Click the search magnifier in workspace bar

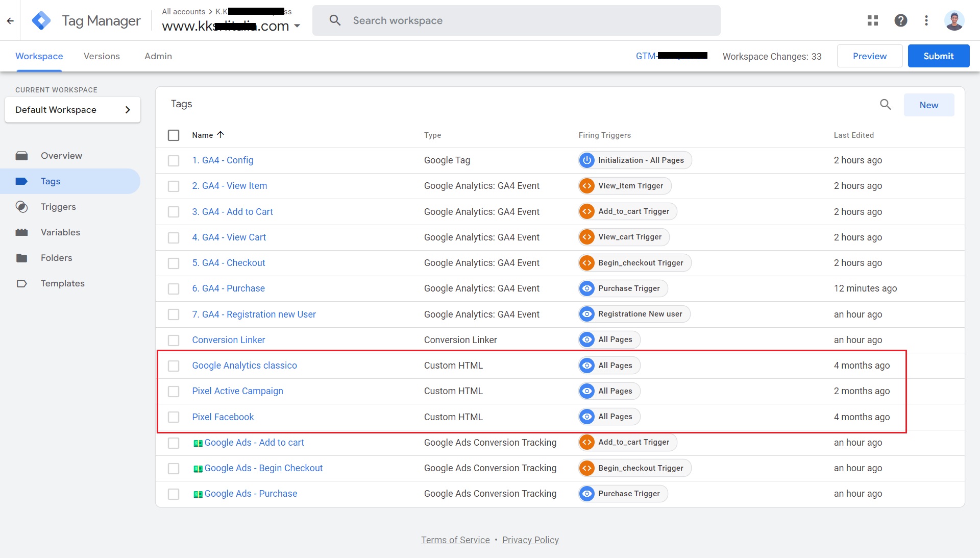tap(335, 20)
